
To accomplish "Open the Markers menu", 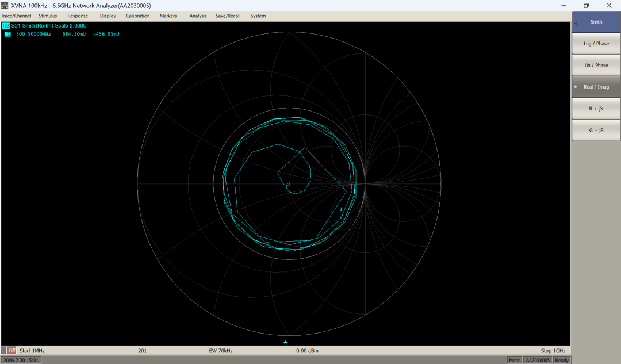I will [168, 16].
